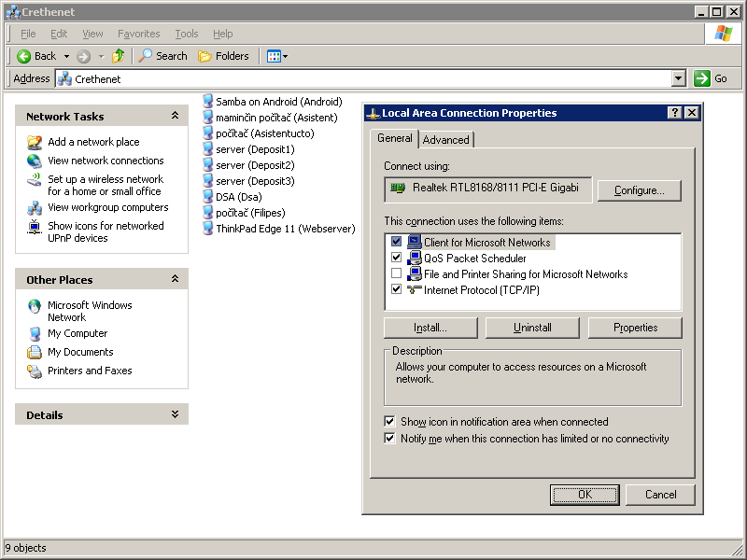The height and width of the screenshot is (560, 747).
Task: Enable File and Printer Sharing checkbox
Action: (396, 273)
